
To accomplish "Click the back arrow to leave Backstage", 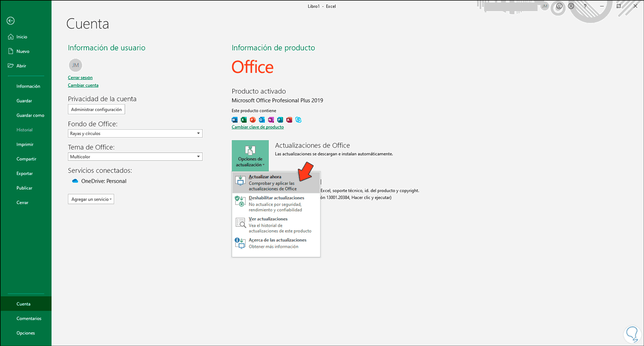I will (x=11, y=21).
